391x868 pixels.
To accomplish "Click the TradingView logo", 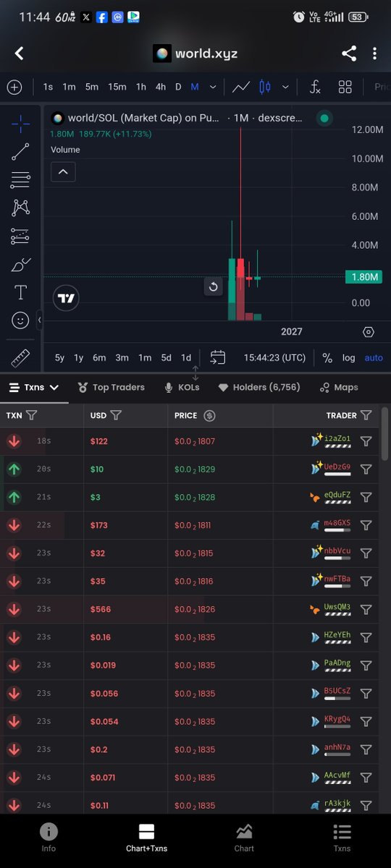I will click(x=66, y=298).
